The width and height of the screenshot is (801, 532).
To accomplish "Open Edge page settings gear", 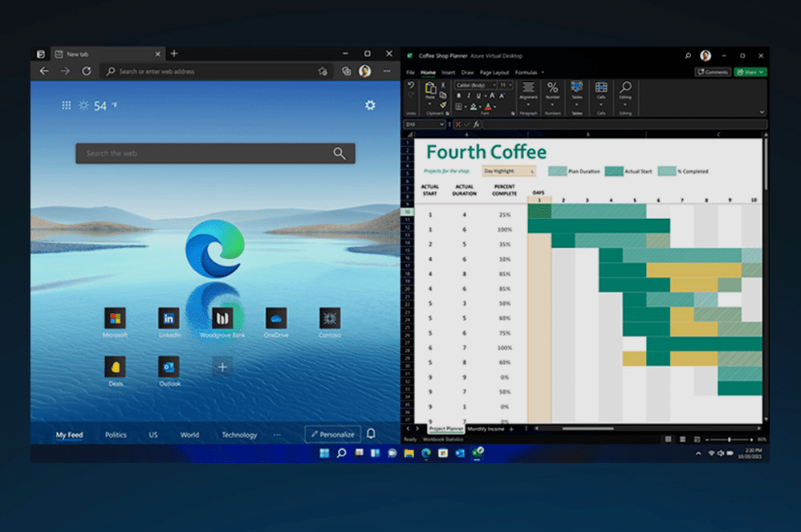I will [370, 105].
